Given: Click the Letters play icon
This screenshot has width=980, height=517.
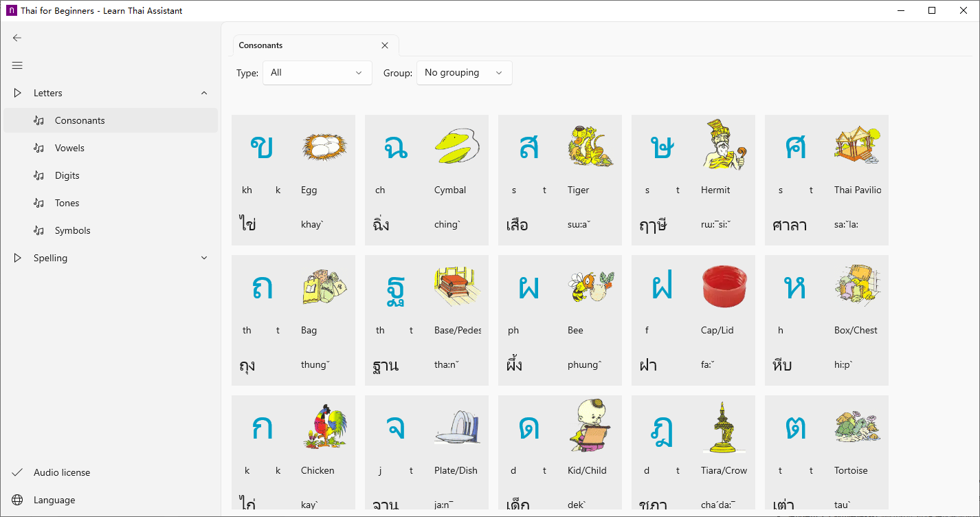Looking at the screenshot, I should coord(17,93).
